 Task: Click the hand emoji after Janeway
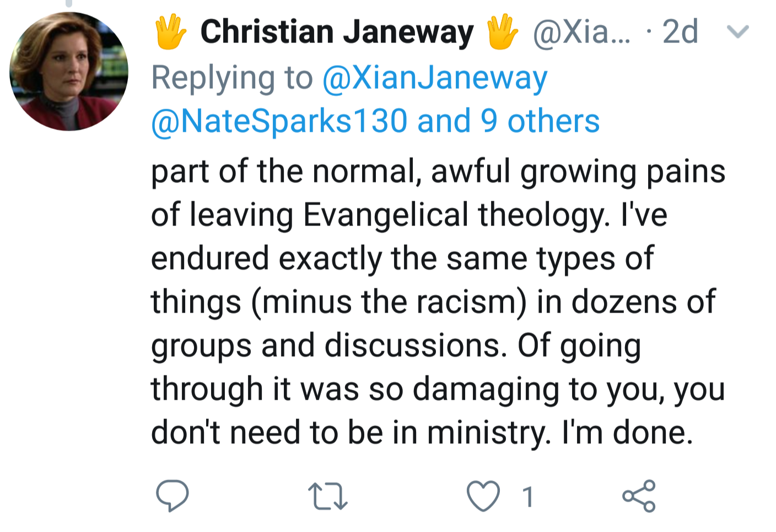502,32
